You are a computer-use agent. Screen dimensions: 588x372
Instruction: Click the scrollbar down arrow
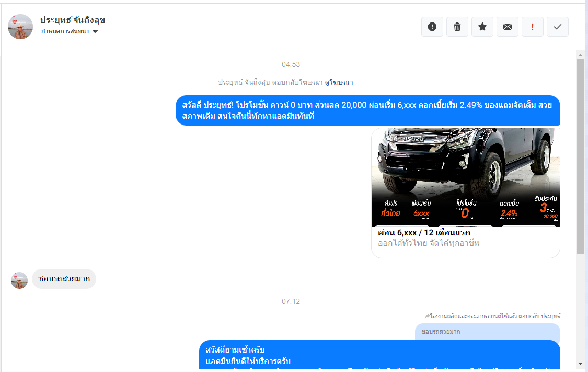[581, 364]
